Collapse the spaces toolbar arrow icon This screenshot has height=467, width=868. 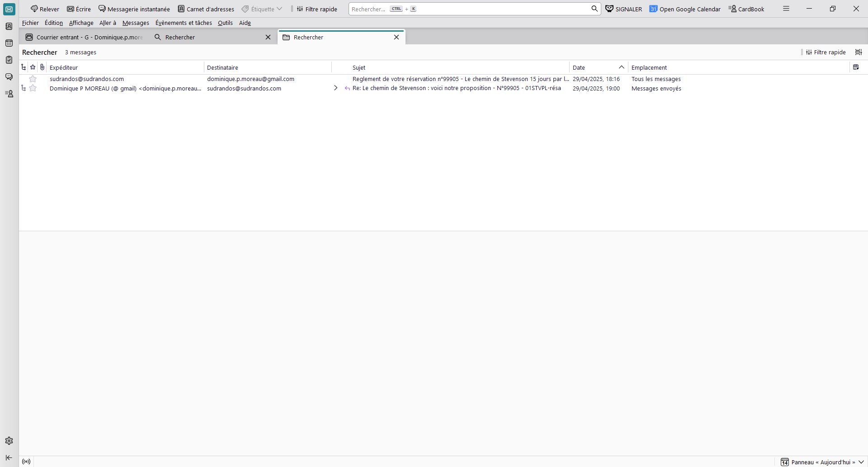pyautogui.click(x=9, y=457)
